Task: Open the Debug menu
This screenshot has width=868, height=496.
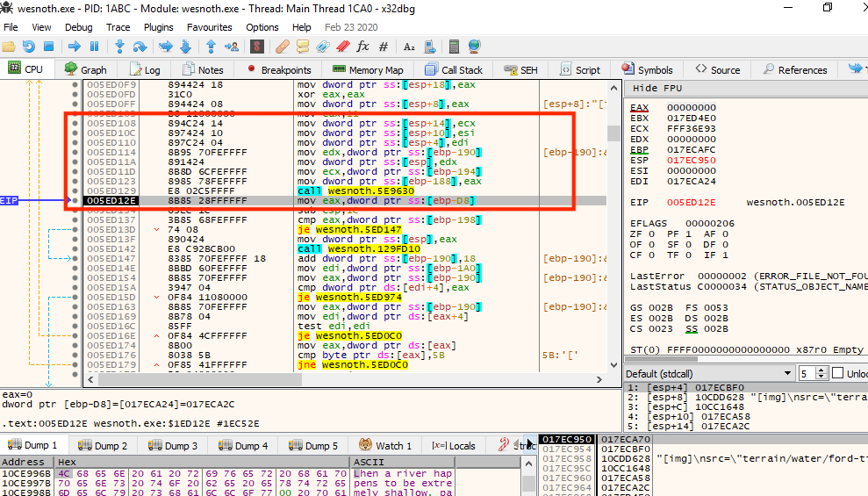Action: click(79, 27)
